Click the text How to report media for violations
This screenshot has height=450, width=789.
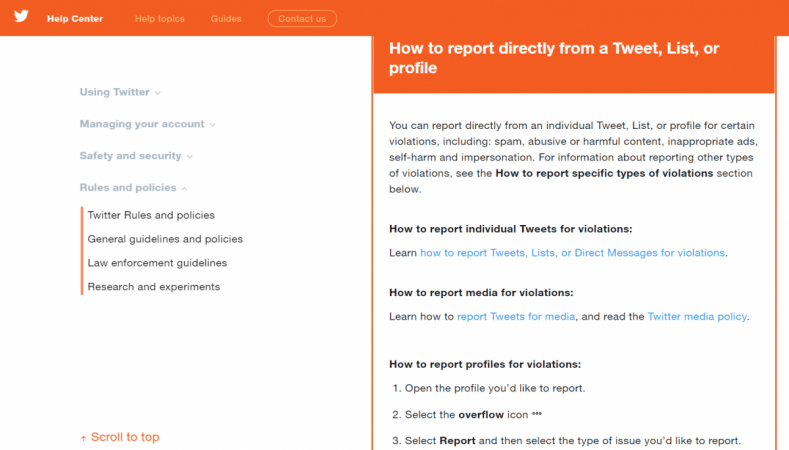481,292
